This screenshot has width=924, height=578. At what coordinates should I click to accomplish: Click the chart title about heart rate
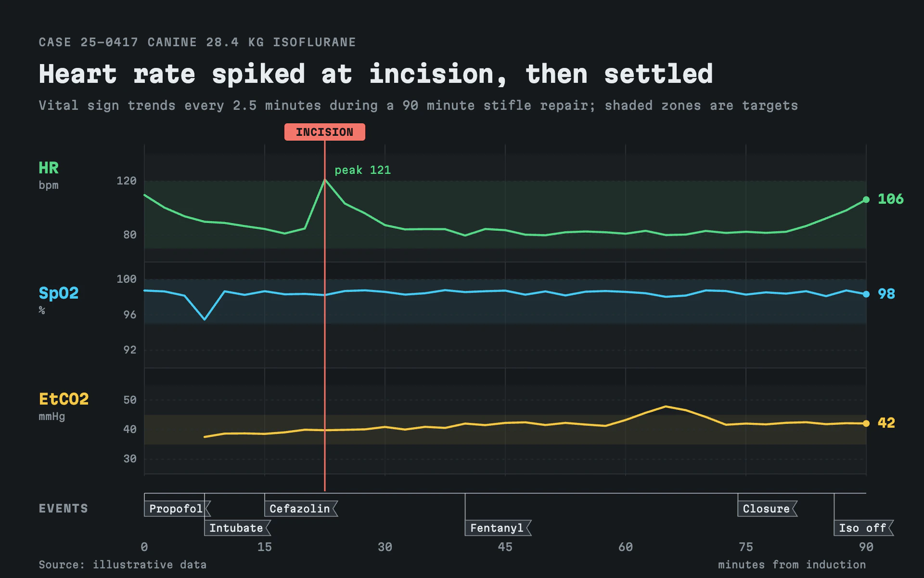tap(376, 74)
